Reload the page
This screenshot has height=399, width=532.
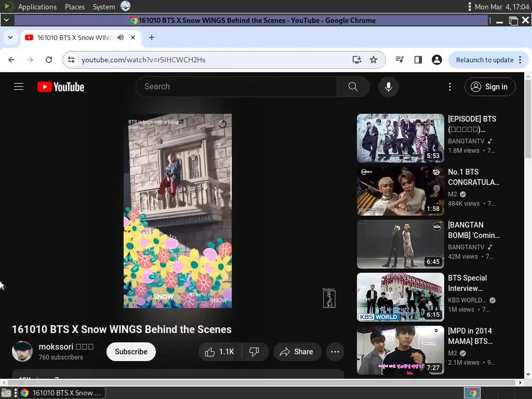point(49,60)
